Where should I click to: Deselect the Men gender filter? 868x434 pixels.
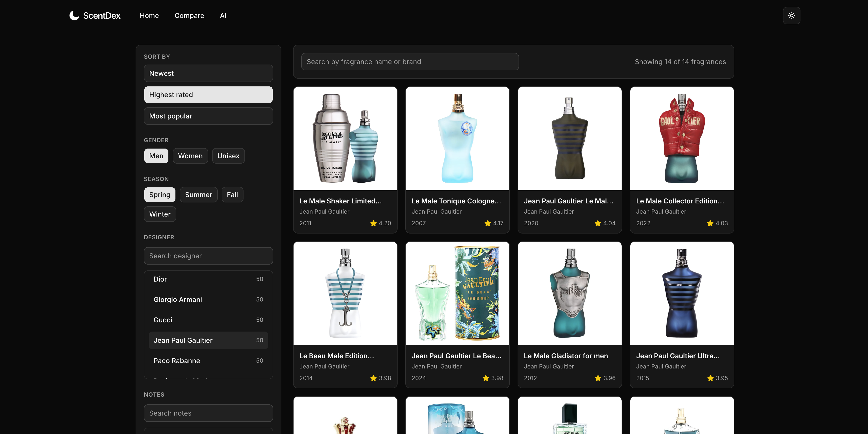[156, 156]
